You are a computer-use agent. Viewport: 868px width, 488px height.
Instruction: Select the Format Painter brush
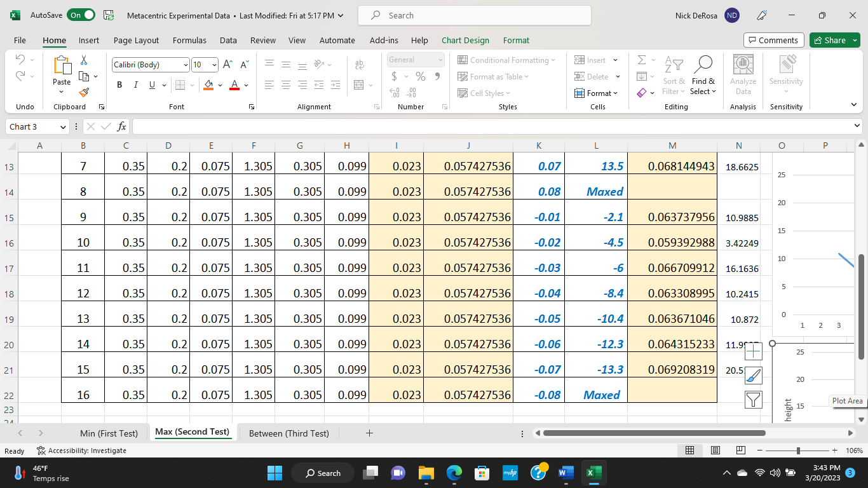click(84, 92)
